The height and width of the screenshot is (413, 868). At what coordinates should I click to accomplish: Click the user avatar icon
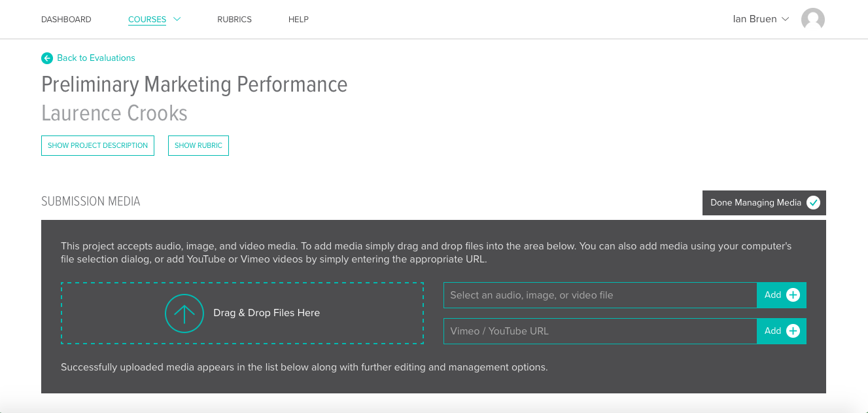pos(813,19)
